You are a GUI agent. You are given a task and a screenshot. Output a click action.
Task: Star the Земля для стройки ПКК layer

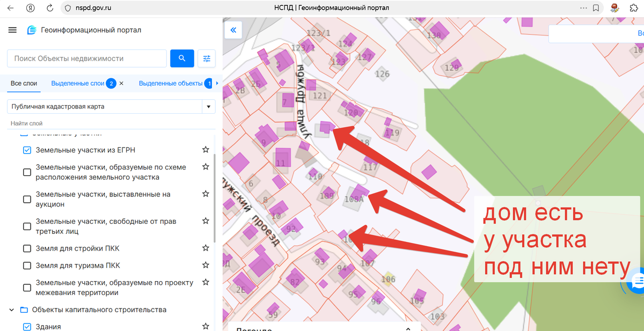(205, 248)
